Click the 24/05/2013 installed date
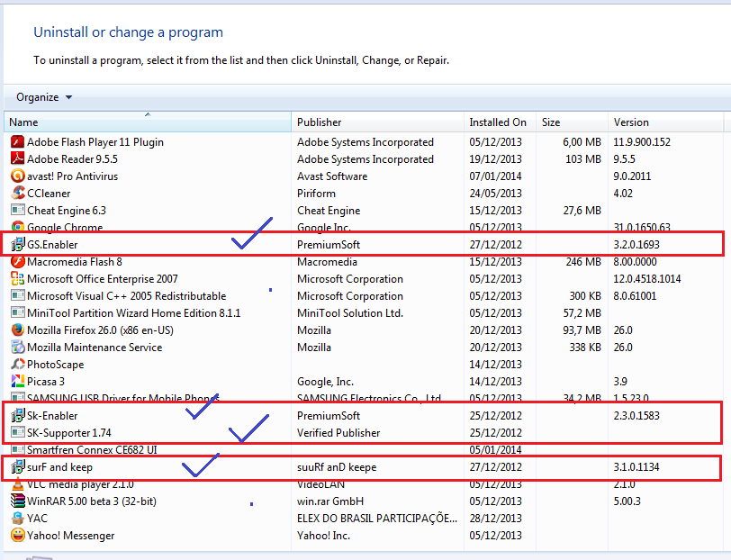Viewport: 731px width, 560px height. click(x=495, y=193)
